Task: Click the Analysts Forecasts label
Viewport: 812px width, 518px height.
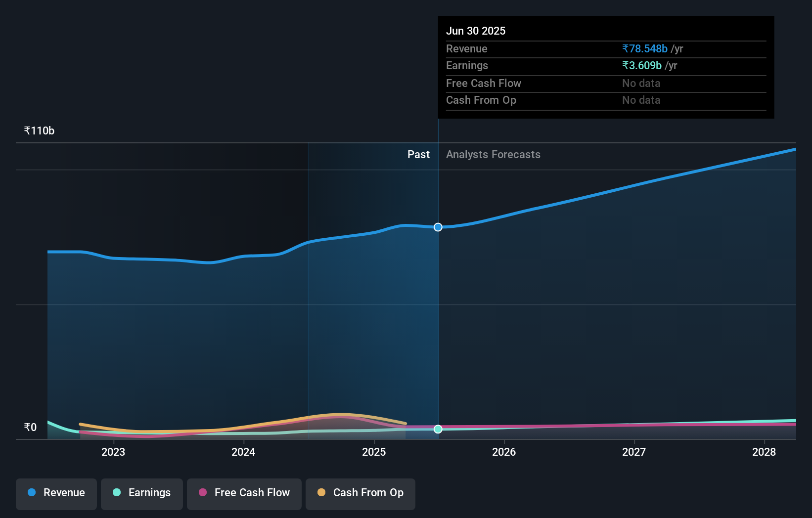Action: point(493,155)
